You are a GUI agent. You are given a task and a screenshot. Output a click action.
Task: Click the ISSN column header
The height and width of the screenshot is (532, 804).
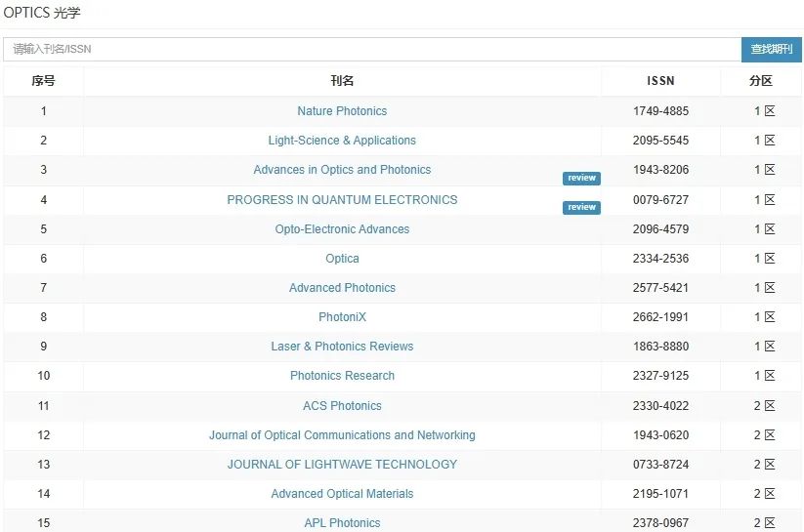660,80
